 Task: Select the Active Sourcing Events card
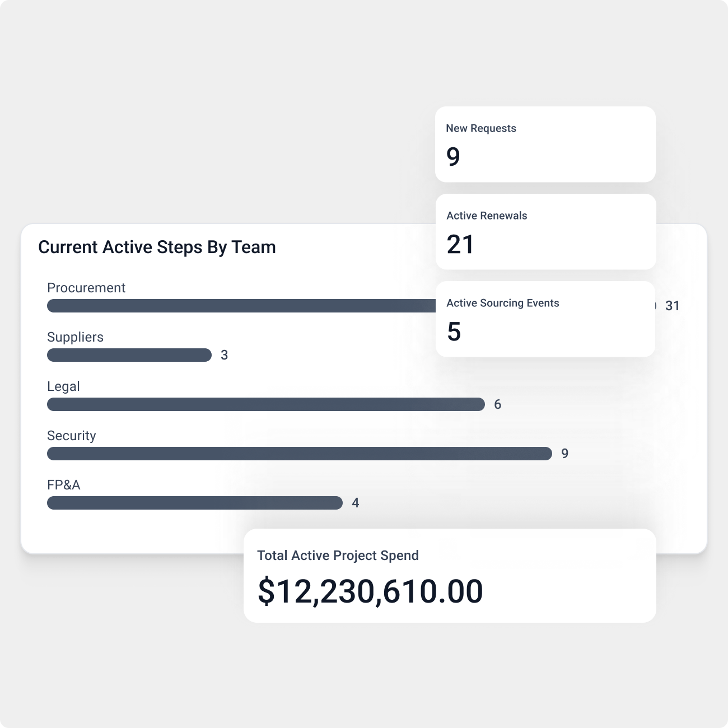click(545, 319)
